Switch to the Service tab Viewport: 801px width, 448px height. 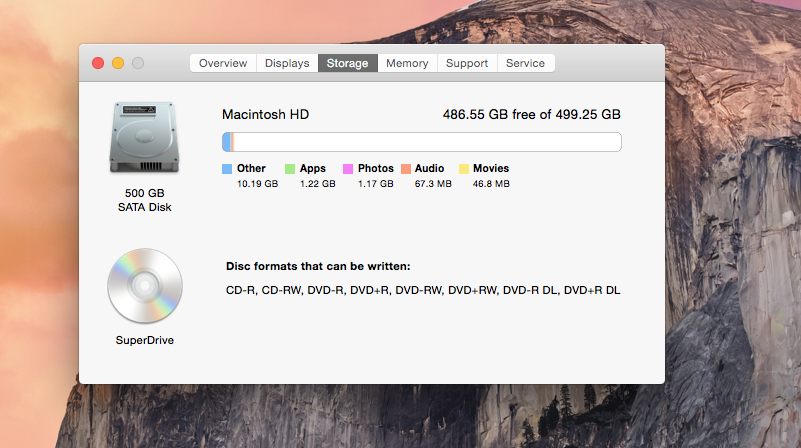(525, 63)
